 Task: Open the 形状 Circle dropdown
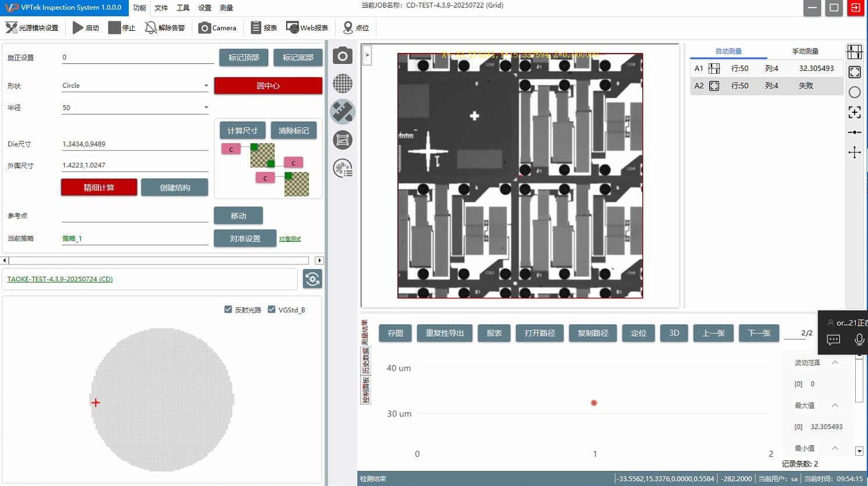pos(205,85)
